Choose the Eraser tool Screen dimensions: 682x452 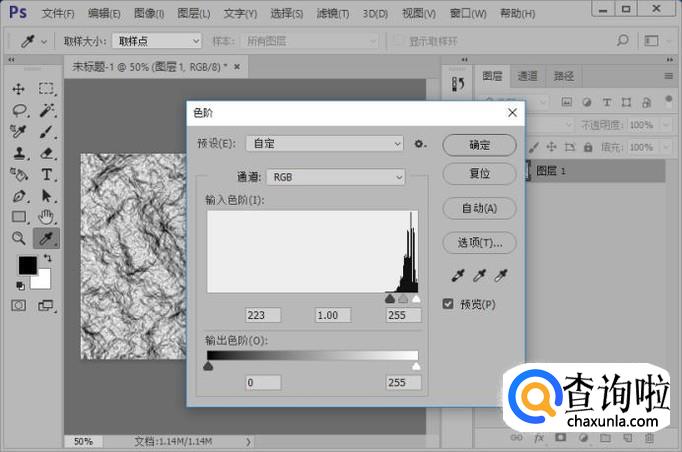(x=46, y=153)
